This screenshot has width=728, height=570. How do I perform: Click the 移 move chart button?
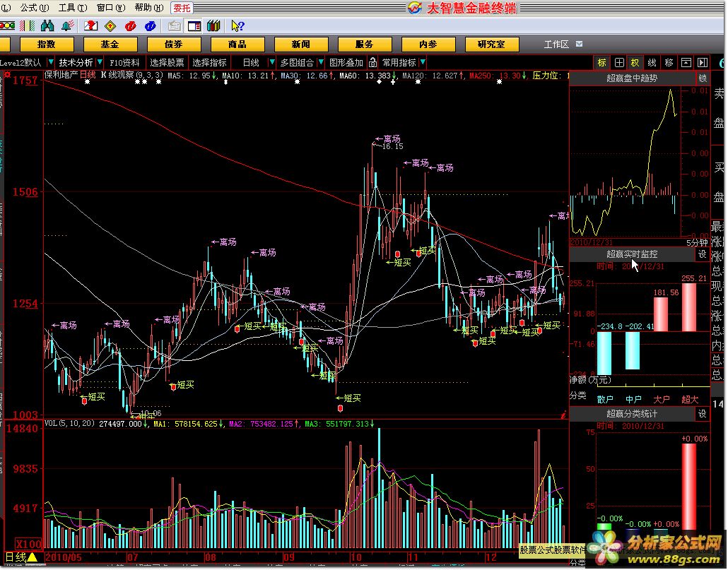coord(669,63)
